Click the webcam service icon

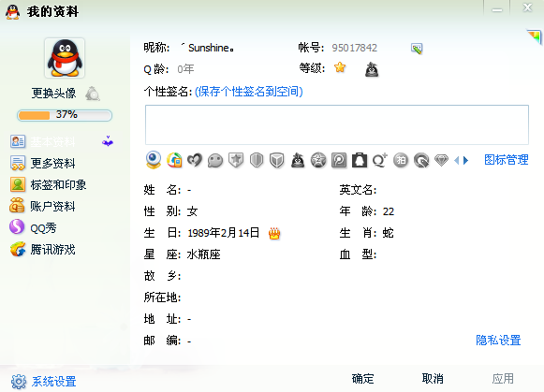[154, 160]
